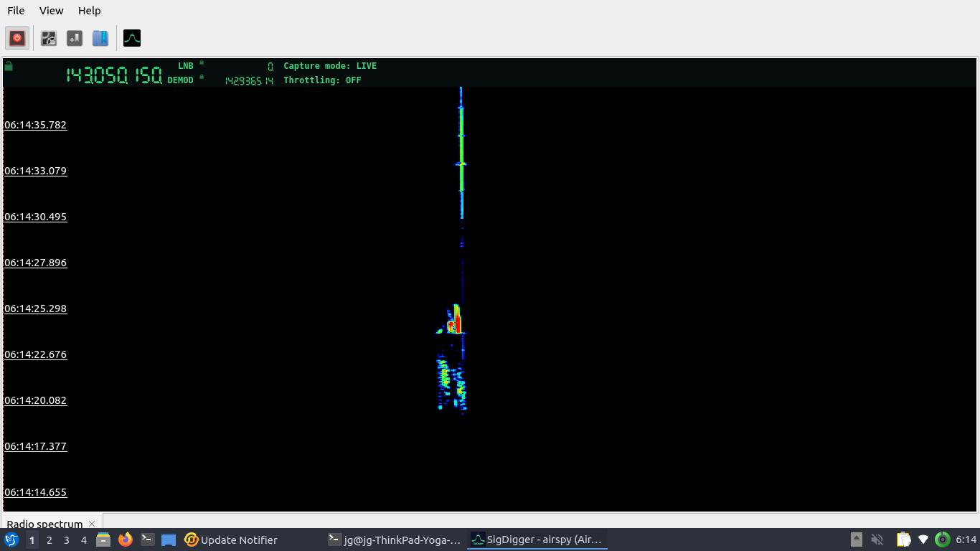980x551 pixels.
Task: Open the File menu
Action: click(x=16, y=11)
